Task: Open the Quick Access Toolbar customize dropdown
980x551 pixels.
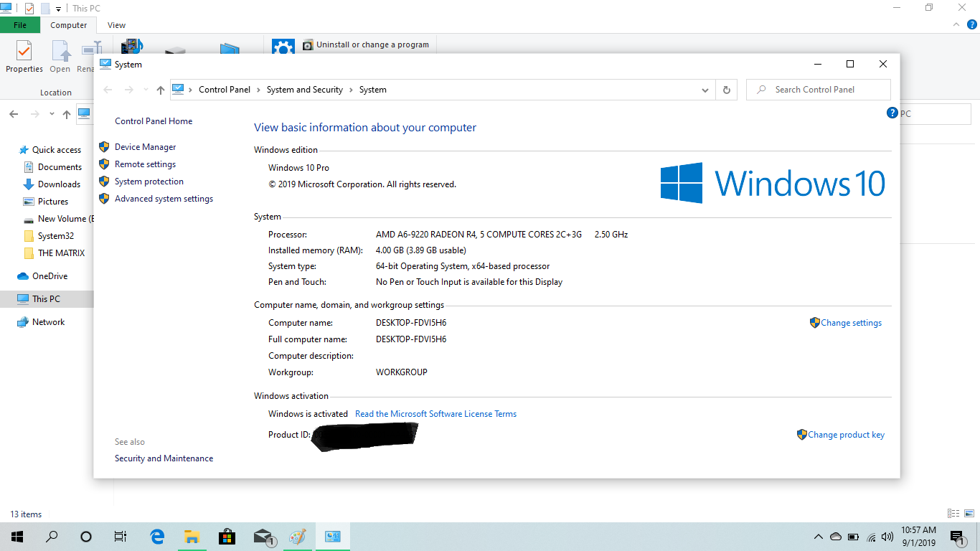Action: [x=58, y=9]
